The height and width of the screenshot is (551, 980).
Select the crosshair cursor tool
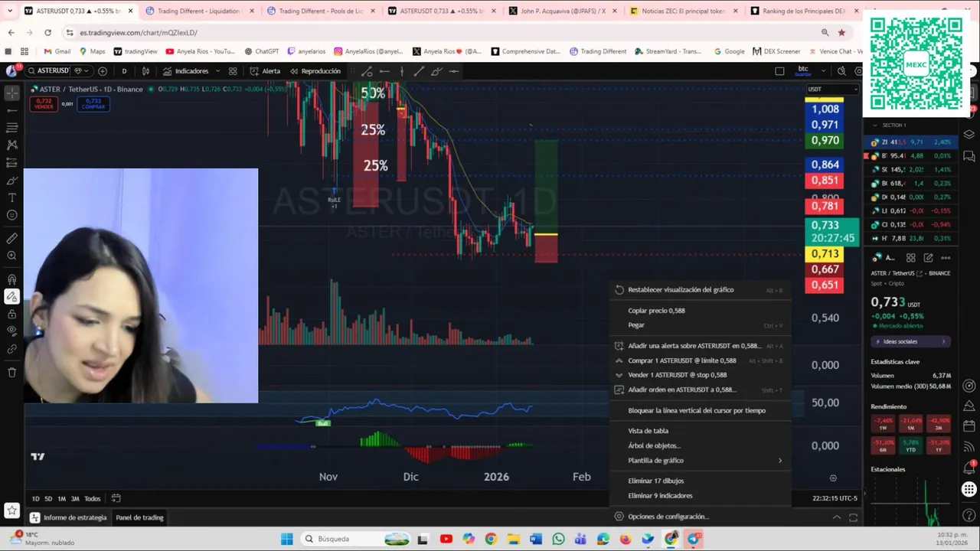[12, 93]
